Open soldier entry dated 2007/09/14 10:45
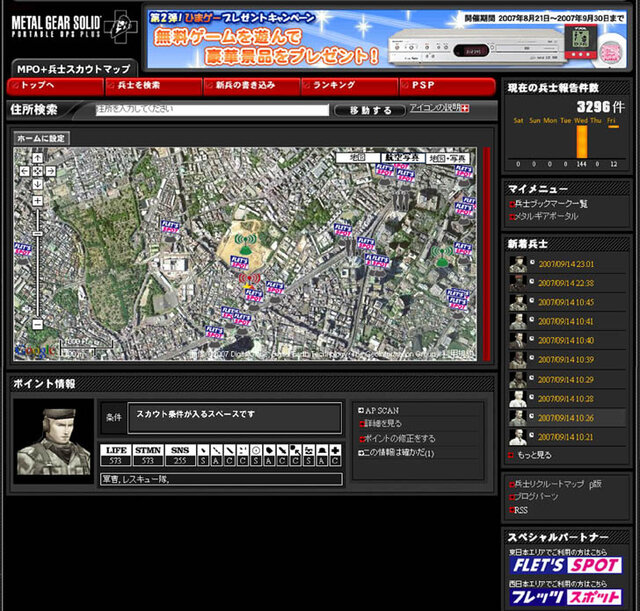The image size is (640, 611). click(566, 302)
